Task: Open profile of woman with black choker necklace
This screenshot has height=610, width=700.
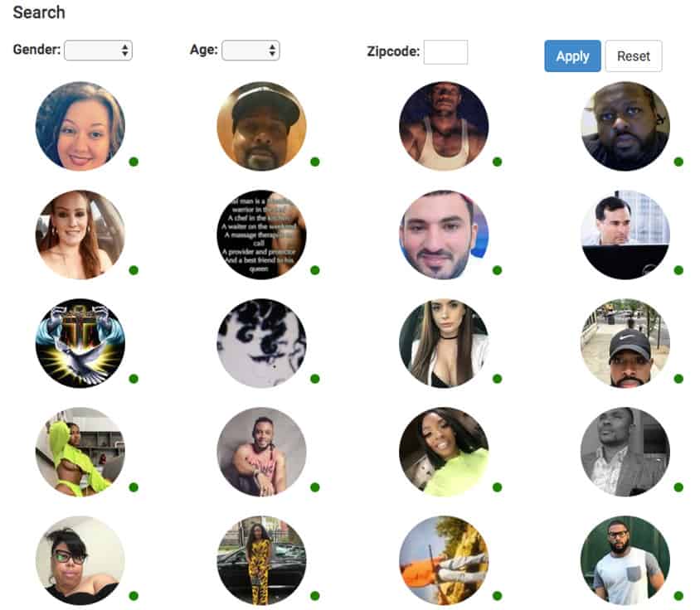Action: click(444, 343)
